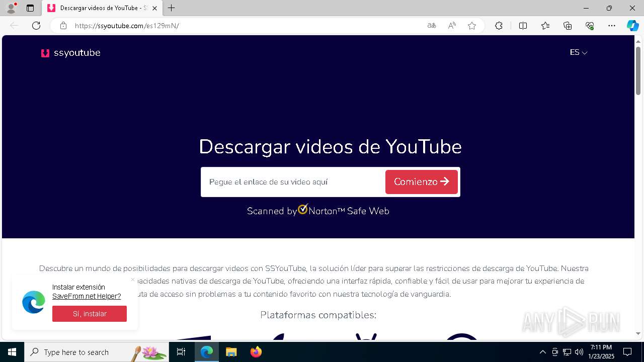
Task: Open File Explorer from taskbar
Action: coord(231,352)
